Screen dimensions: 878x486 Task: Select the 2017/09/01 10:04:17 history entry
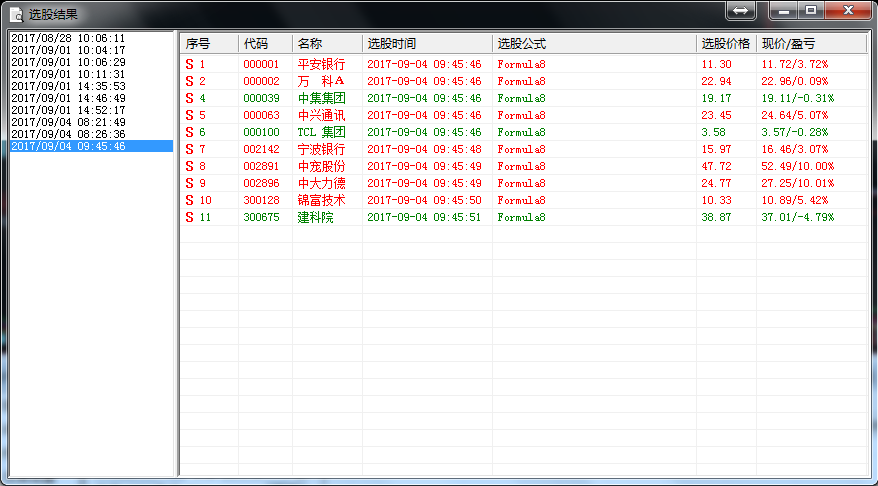tap(91, 50)
